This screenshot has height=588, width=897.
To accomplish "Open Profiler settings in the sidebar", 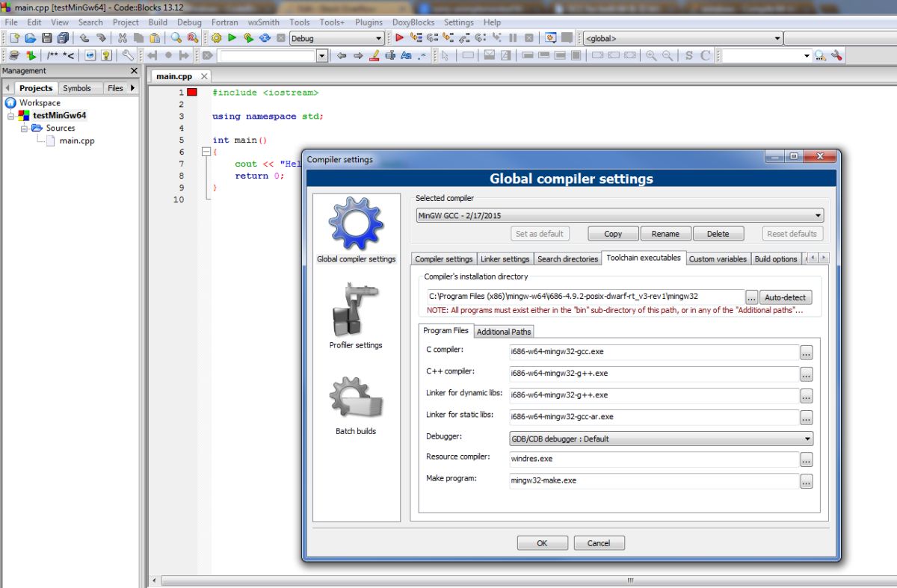I will point(356,315).
